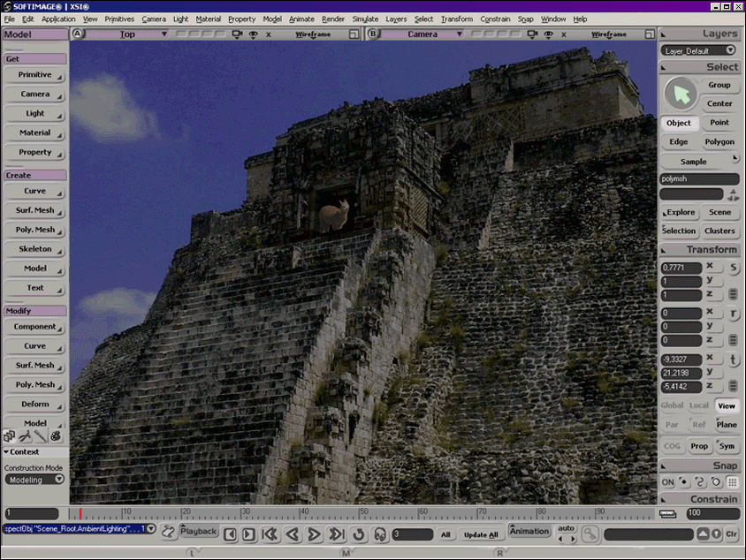
Task: Select the camera view options icon in viewport A
Action: (236, 34)
